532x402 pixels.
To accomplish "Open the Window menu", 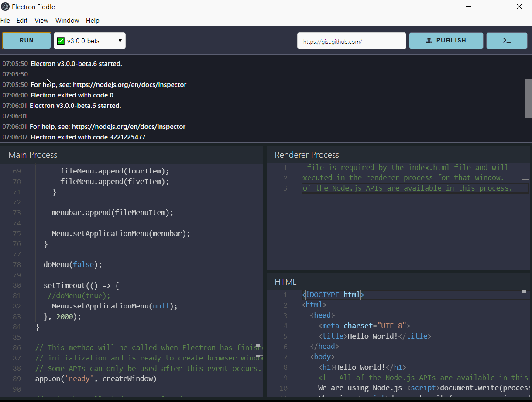I will (67, 21).
